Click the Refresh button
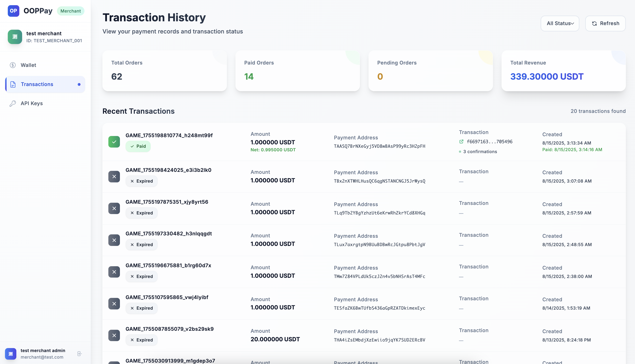This screenshot has width=635, height=364. point(605,23)
